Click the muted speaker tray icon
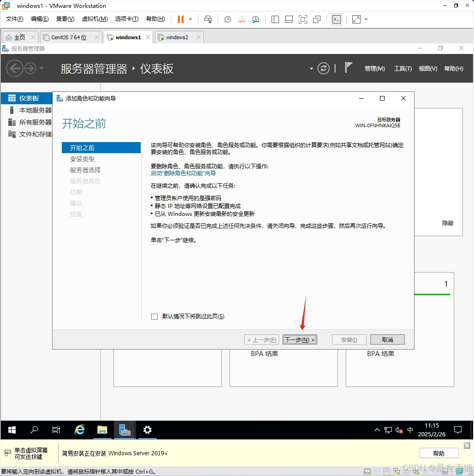This screenshot has width=474, height=476. [x=399, y=430]
